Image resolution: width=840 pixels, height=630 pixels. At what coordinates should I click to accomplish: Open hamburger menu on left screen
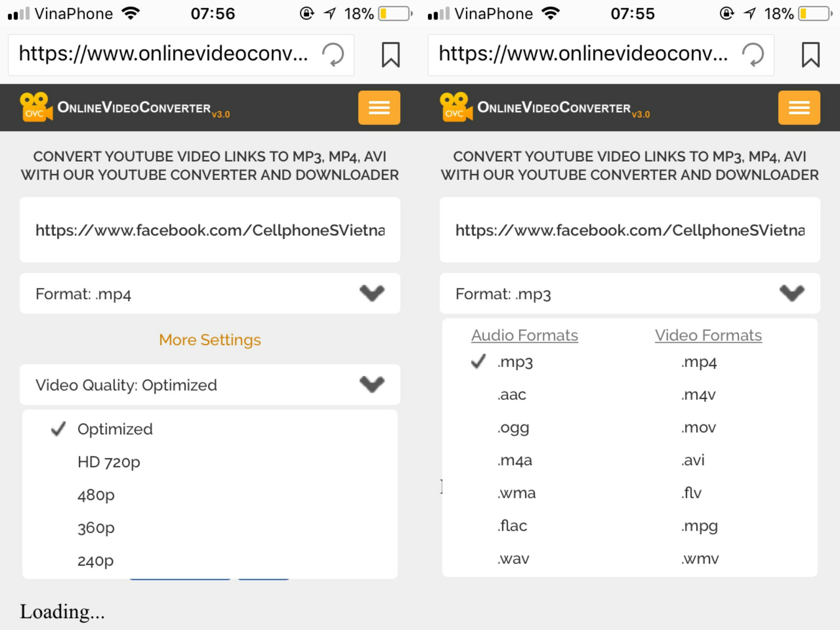click(379, 107)
